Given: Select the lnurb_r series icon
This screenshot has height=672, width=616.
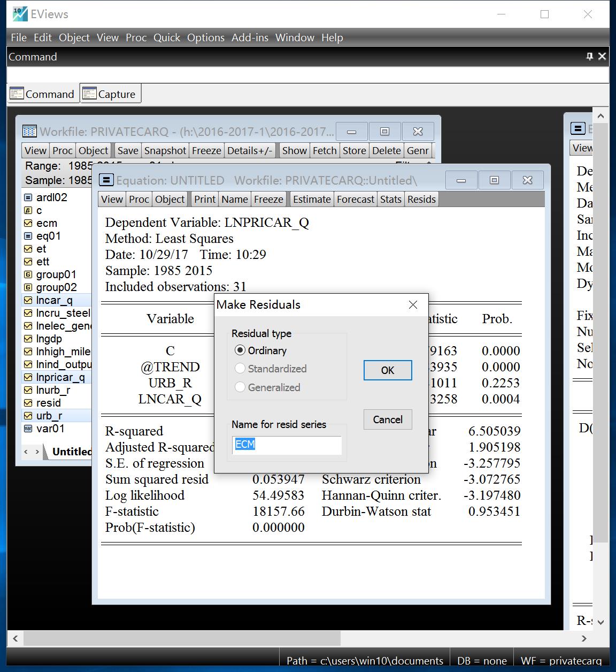Looking at the screenshot, I should coord(28,390).
